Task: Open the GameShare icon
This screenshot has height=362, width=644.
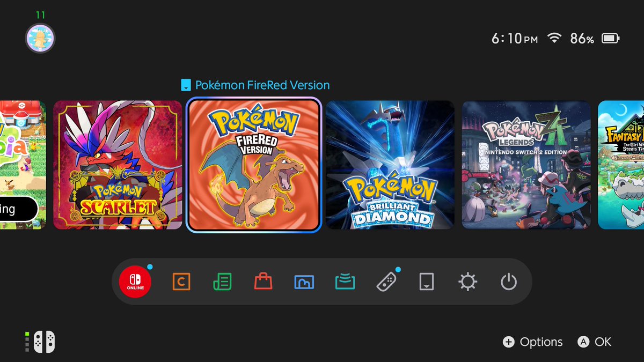Action: 345,282
